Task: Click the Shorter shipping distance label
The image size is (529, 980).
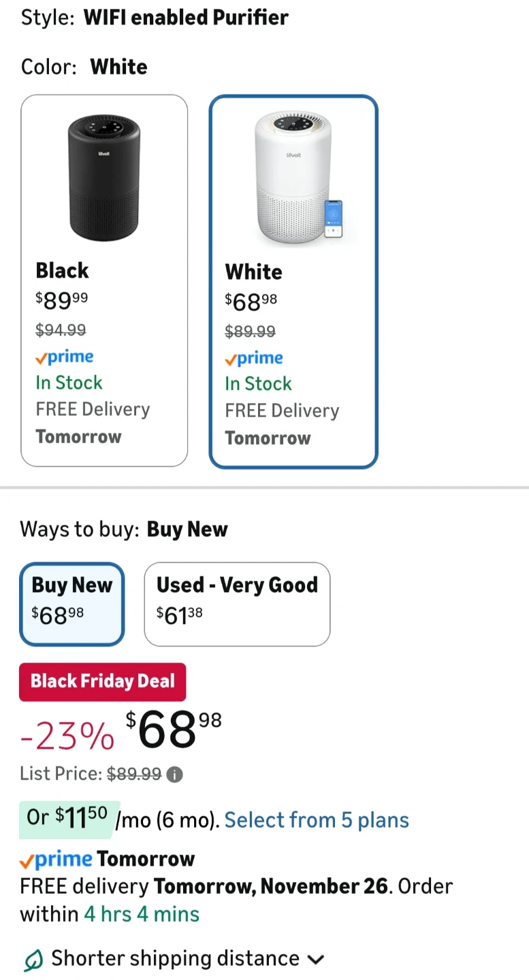Action: 175,959
